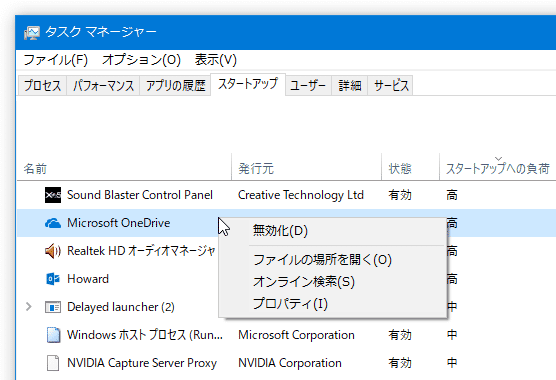Click the Creative Technology Ltd publisher cell
This screenshot has height=380, width=556.
tap(301, 195)
